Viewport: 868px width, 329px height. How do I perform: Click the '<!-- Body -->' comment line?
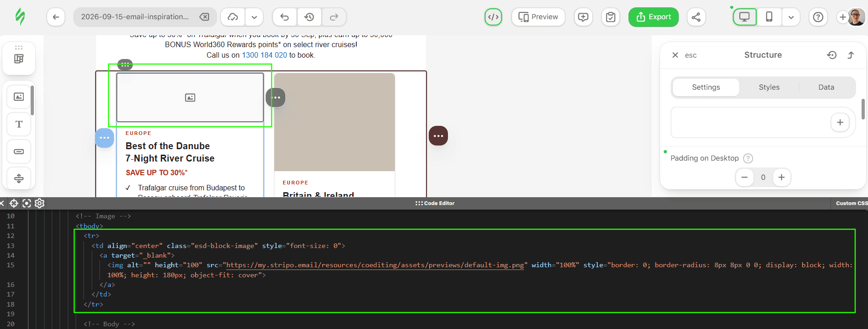[x=109, y=324]
